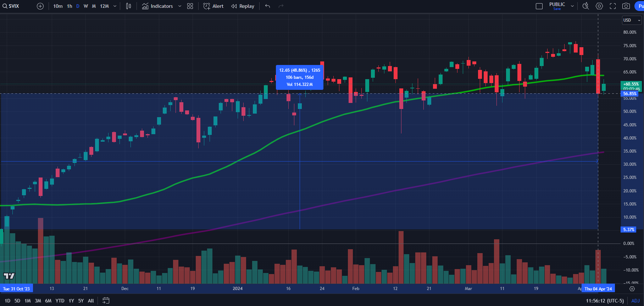Click the add symbol plus icon

pyautogui.click(x=40, y=6)
